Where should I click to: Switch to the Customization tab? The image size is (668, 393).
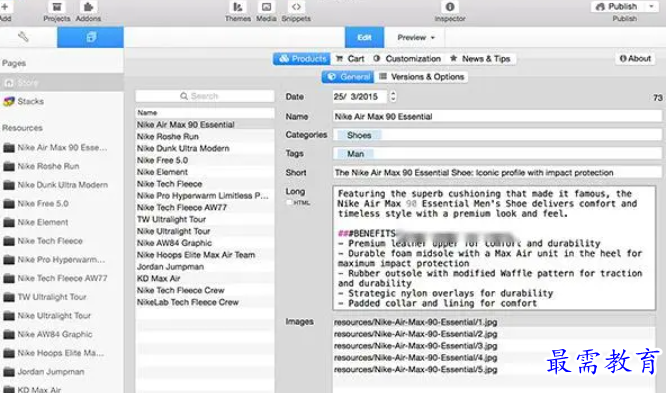pos(407,59)
